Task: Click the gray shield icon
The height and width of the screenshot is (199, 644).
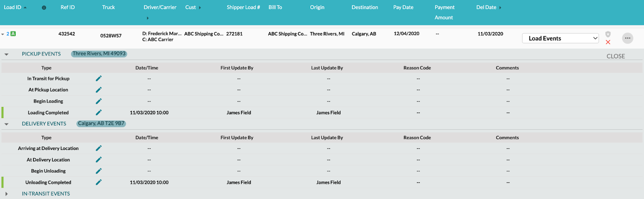Action: [x=608, y=34]
